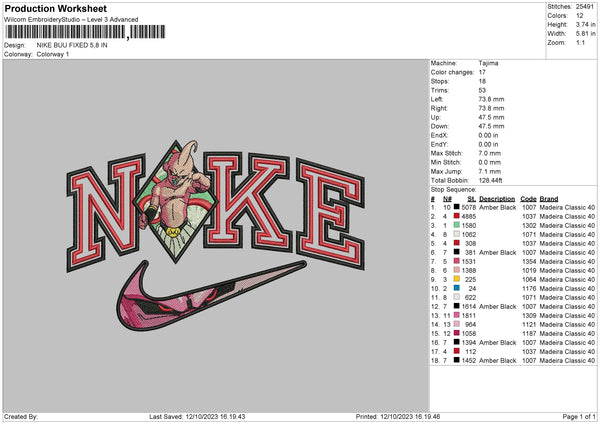The width and height of the screenshot is (600, 424).
Task: Click the black swatch in row 5078
Action: click(x=457, y=207)
